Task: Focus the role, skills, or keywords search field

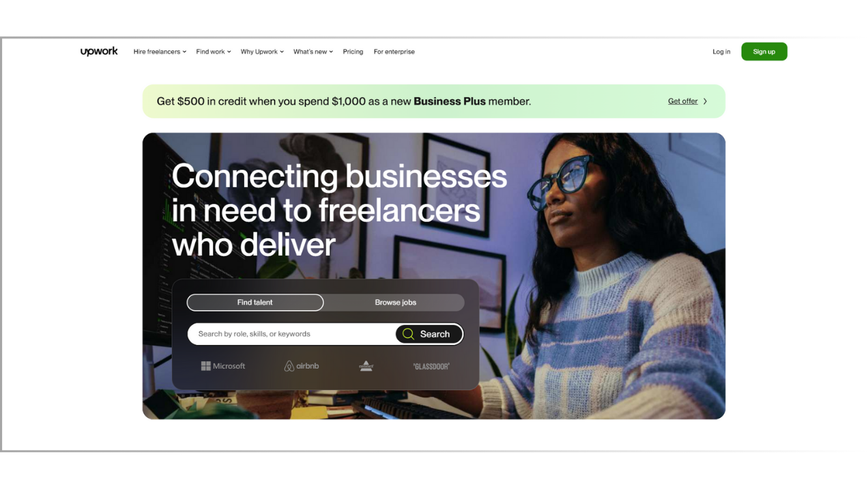Action: click(x=292, y=334)
